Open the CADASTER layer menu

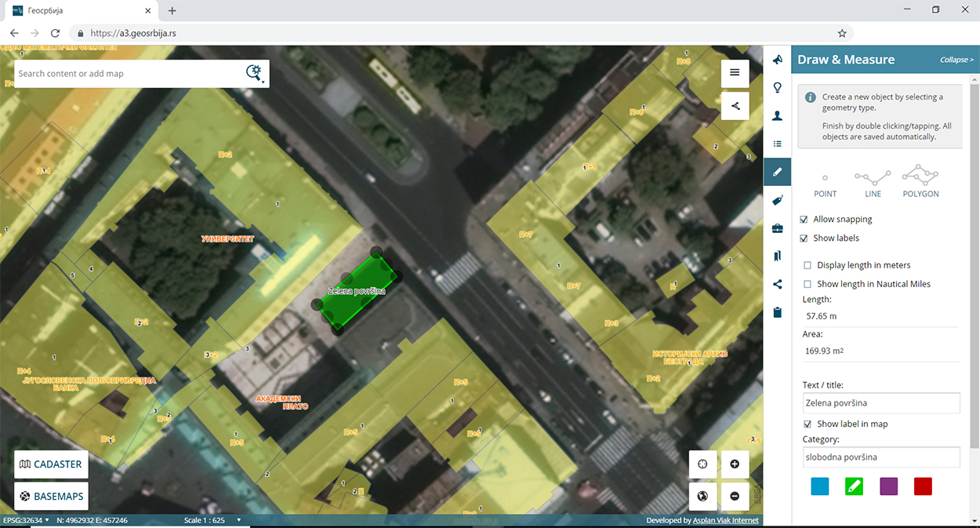(51, 464)
